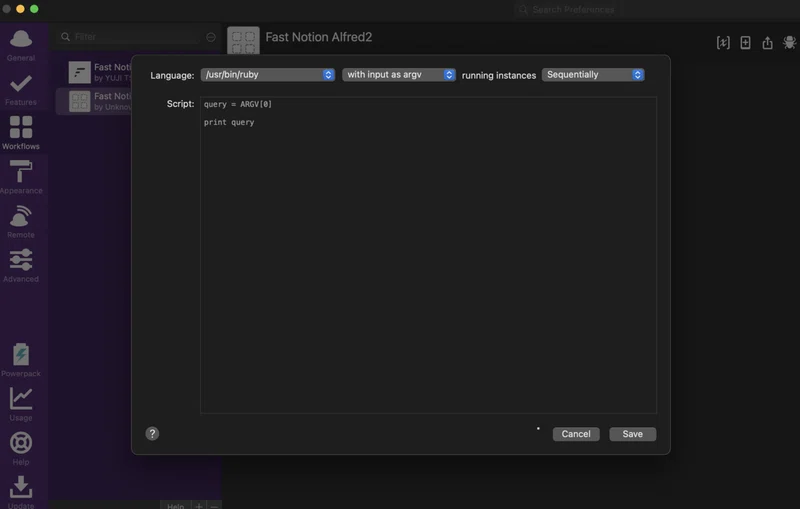The width and height of the screenshot is (800, 509).
Task: Click the 'print query' script line
Action: (229, 122)
